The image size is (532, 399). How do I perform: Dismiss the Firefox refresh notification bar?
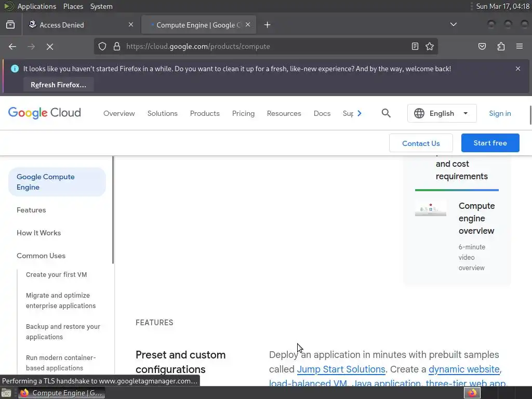coord(518,69)
